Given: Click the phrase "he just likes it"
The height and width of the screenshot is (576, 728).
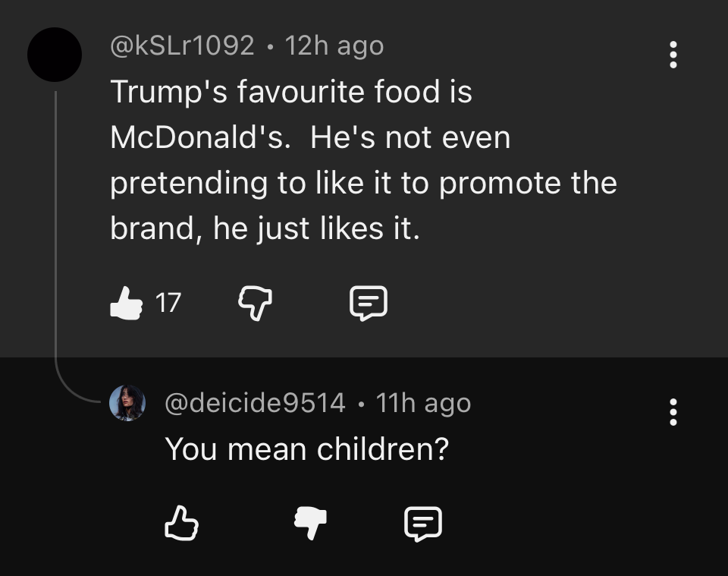Looking at the screenshot, I should [315, 228].
